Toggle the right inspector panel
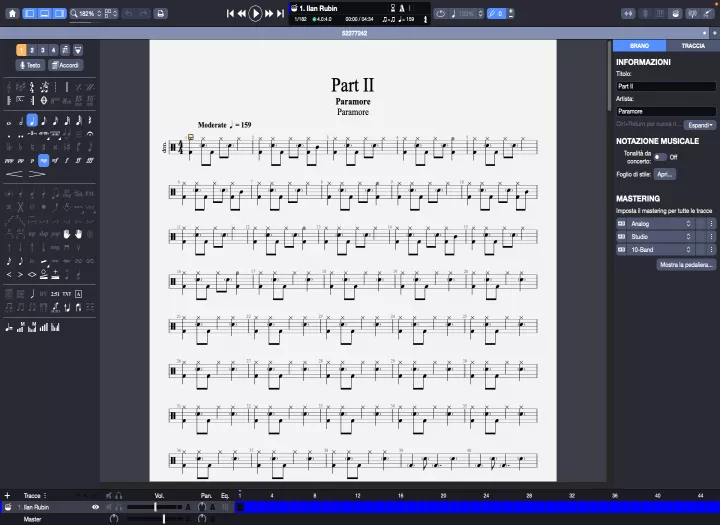This screenshot has width=720, height=525. pos(59,13)
